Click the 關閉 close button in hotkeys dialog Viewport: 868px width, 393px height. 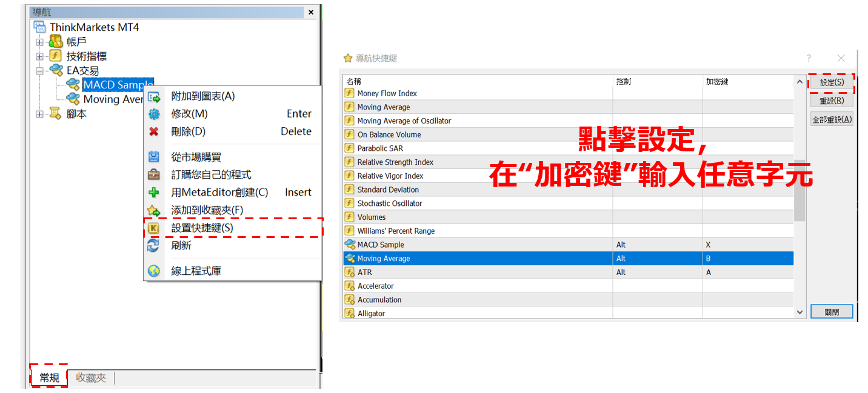tap(832, 312)
